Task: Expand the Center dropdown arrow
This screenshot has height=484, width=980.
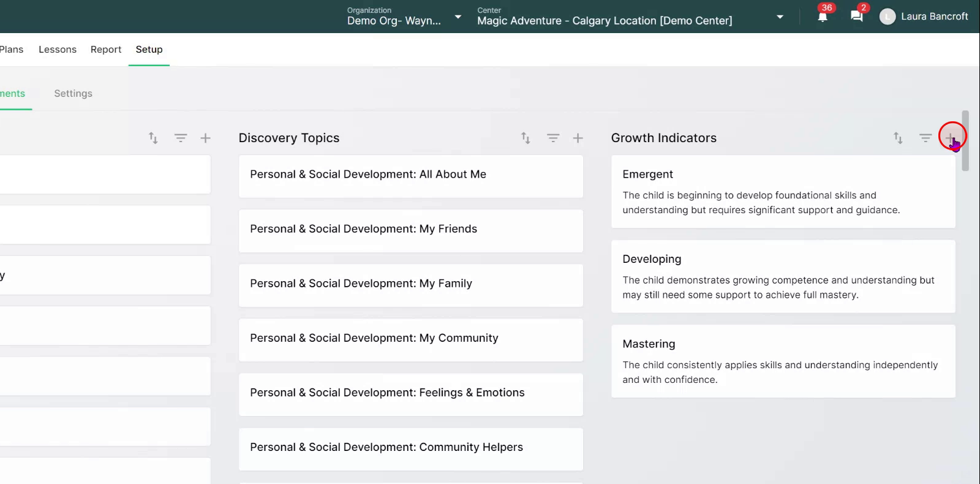Action: pos(780,17)
